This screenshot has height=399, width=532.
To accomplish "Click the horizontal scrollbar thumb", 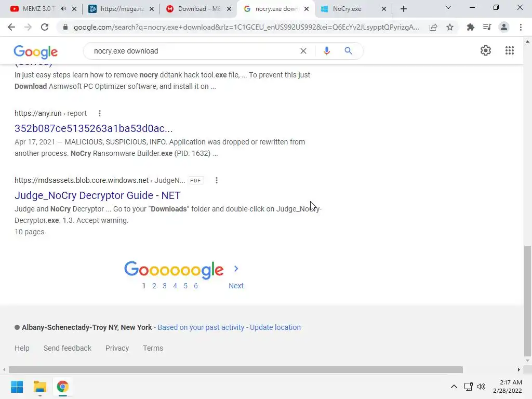I will [x=236, y=369].
